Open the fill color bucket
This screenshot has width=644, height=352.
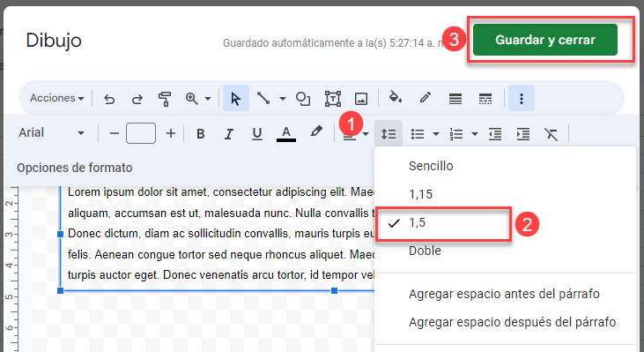tap(395, 98)
